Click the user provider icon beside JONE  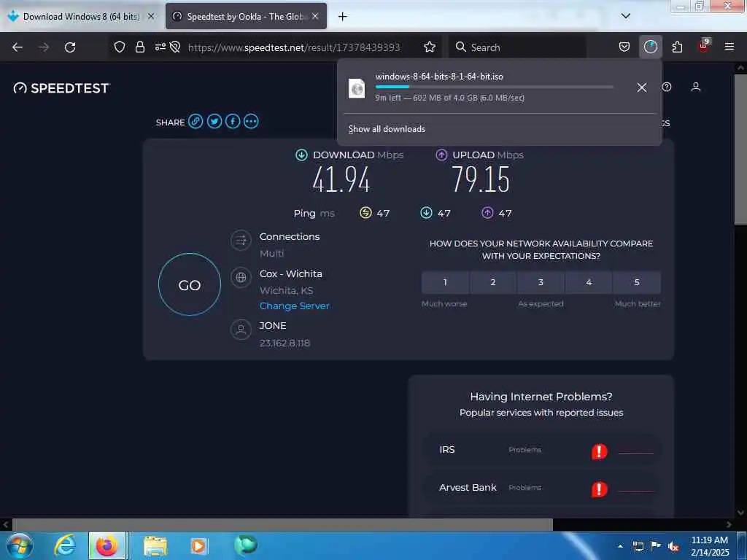[241, 329]
